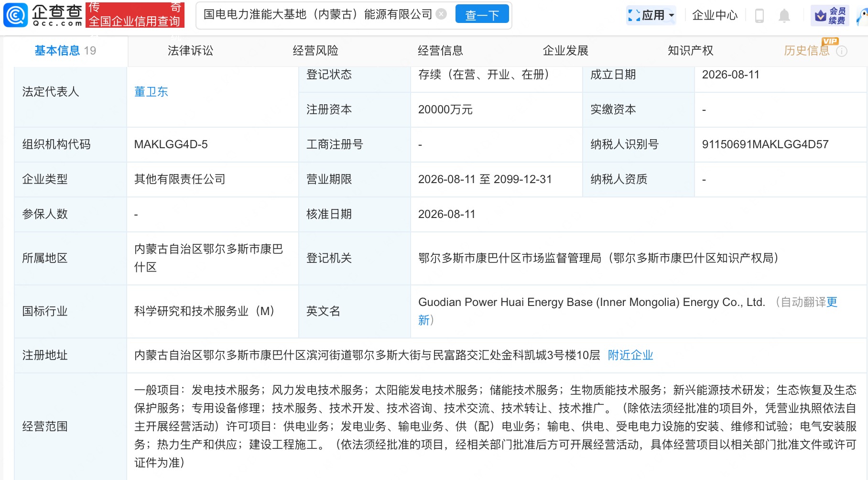Click registration status 存续（在营、开业、在册）
Viewport: 868px width, 480px height.
coord(484,75)
